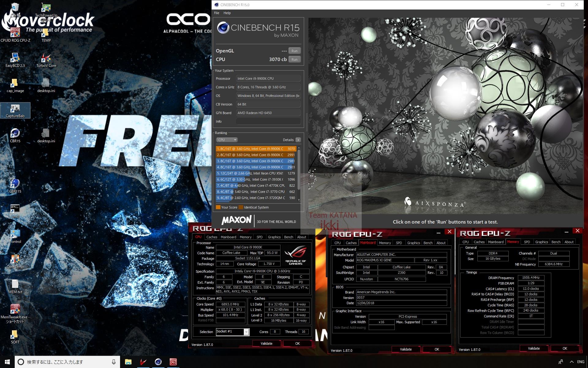Screen dimensions: 588x368
Task: Run the CPU benchmark test
Action: tap(294, 59)
